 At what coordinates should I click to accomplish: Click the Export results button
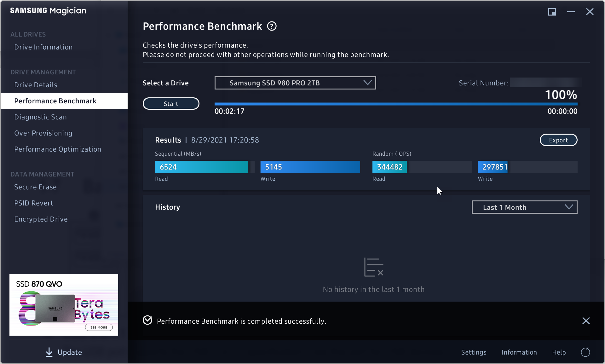(558, 140)
